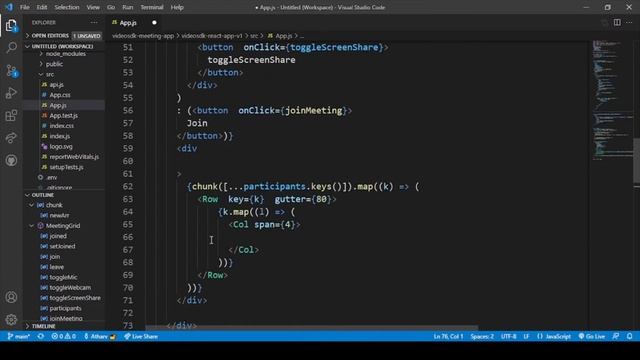
Task: Collapse the src folder
Action: click(x=64, y=74)
